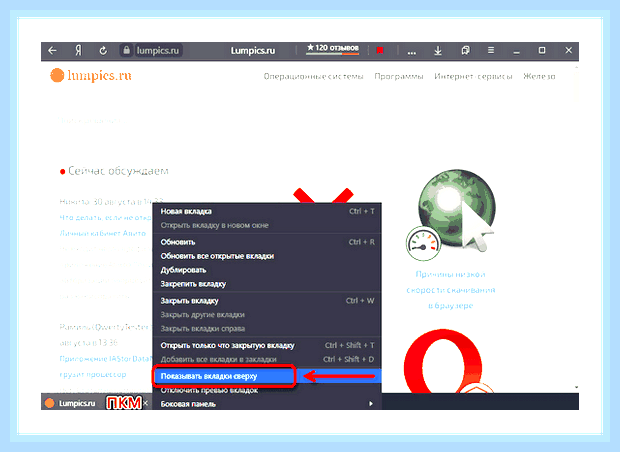Open Yandex home via Я icon
Screen dimensions: 620x452
[x=78, y=51]
